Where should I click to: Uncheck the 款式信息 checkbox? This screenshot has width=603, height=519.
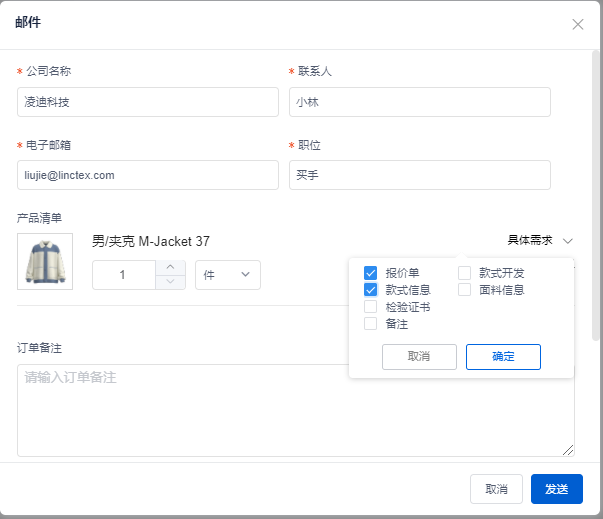click(371, 290)
